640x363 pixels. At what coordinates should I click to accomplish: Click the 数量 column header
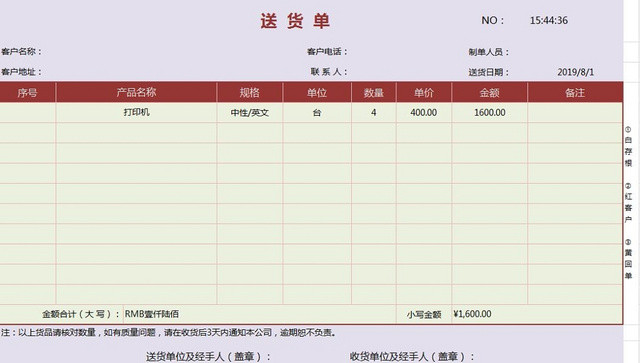tap(373, 92)
